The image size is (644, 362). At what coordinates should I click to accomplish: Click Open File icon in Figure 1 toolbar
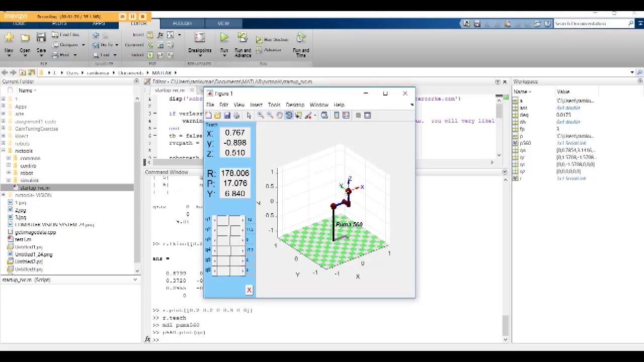pos(218,115)
